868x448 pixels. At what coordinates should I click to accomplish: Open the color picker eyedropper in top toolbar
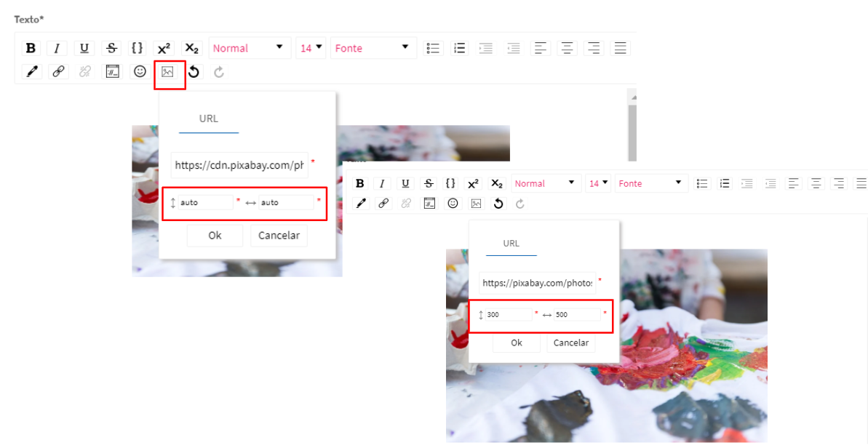pyautogui.click(x=31, y=71)
